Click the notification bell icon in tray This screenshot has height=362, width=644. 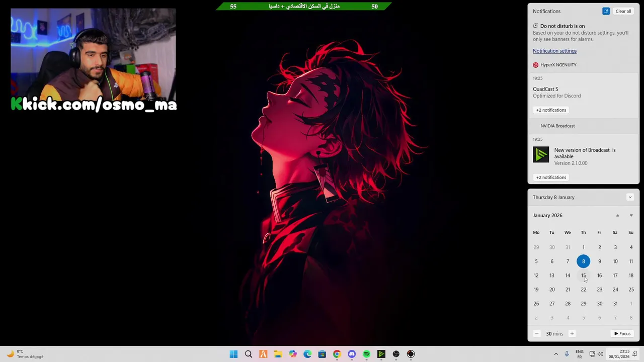tap(636, 354)
